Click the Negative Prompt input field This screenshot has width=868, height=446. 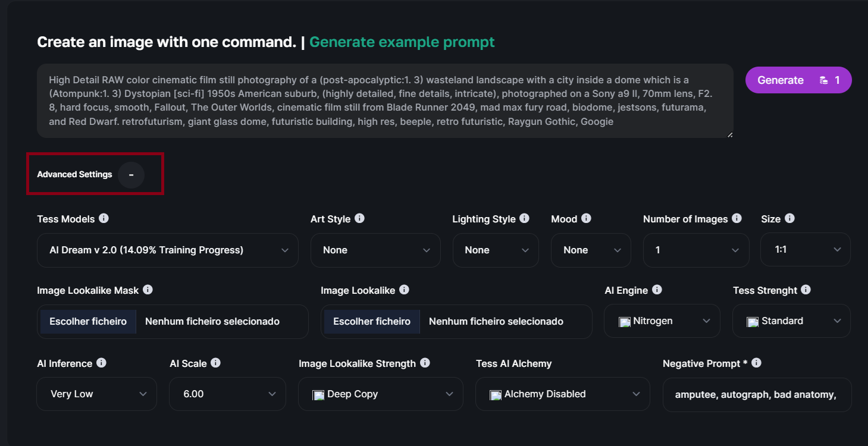pyautogui.click(x=757, y=394)
